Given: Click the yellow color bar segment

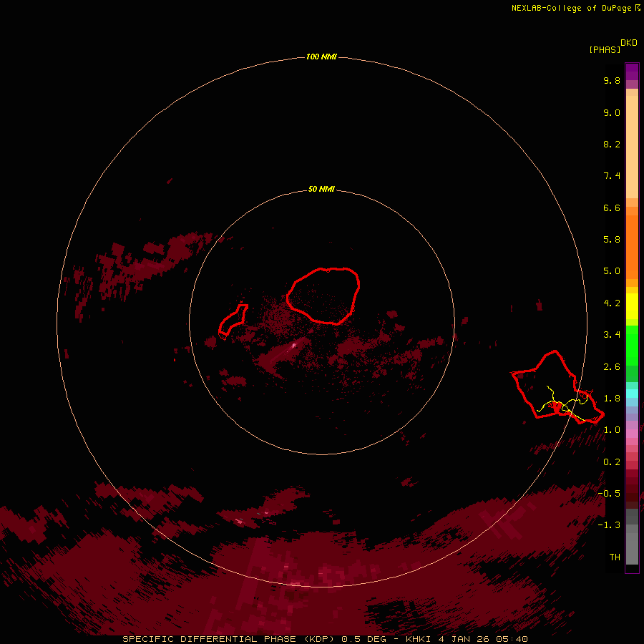Looking at the screenshot, I should point(632,306).
